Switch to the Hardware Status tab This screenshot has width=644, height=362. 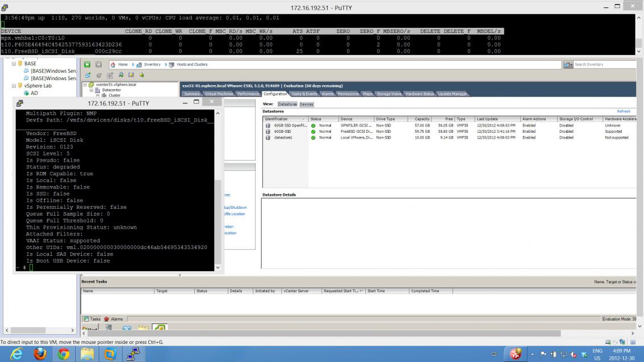(x=420, y=94)
